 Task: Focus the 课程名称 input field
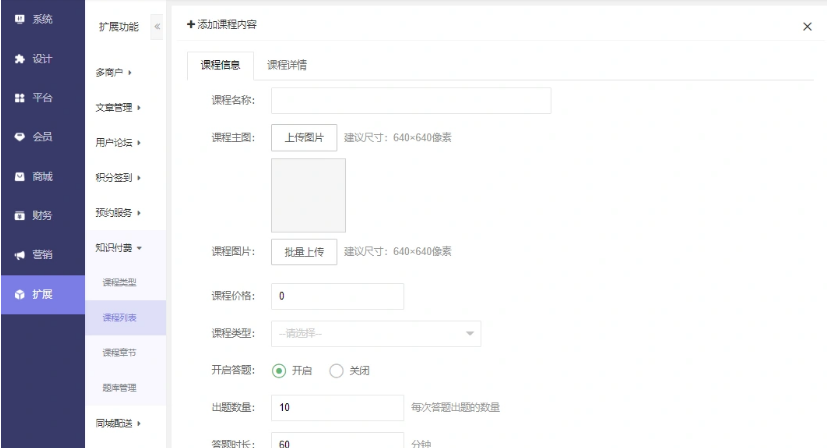click(x=411, y=100)
